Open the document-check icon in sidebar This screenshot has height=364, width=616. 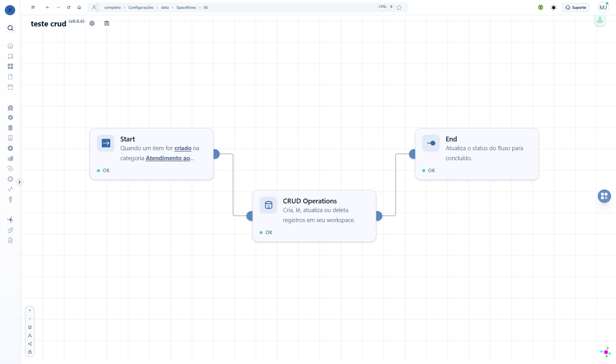(10, 77)
